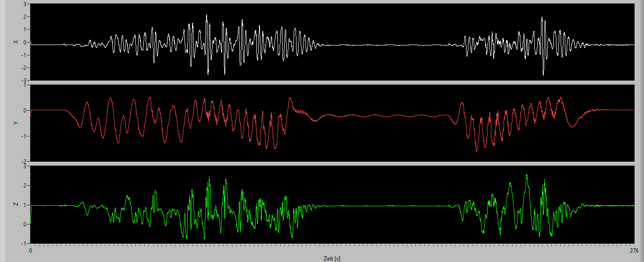
Task: Click the tick value -1 on the Y chart scale
Action: click(x=25, y=136)
